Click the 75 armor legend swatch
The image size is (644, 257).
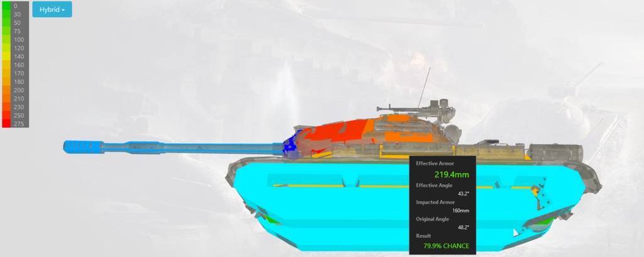6,31
